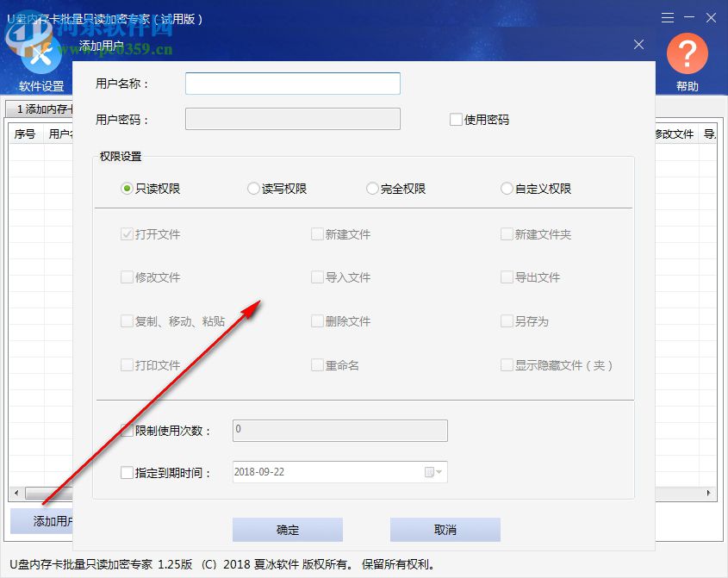
Task: Check the 限制使用次数 option
Action: [127, 431]
